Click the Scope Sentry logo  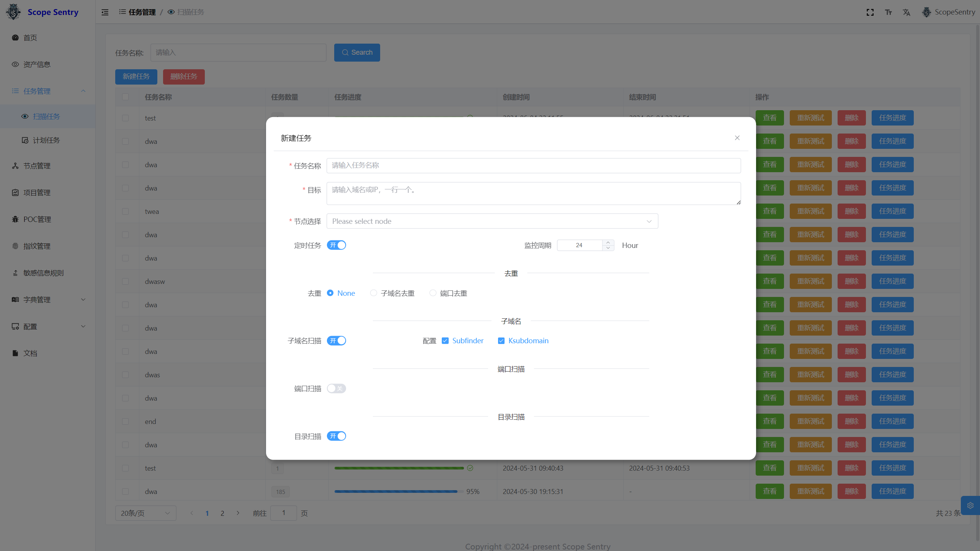13,12
